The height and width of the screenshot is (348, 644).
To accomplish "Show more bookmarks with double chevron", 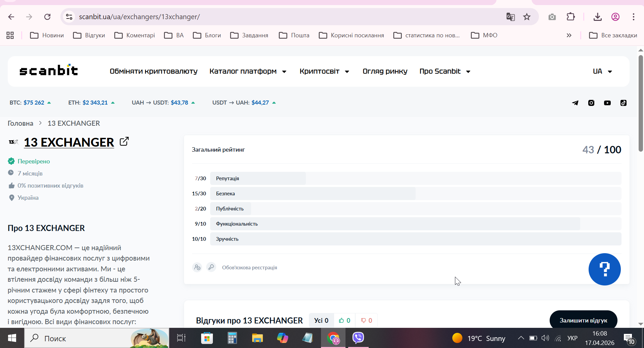I will tap(569, 35).
